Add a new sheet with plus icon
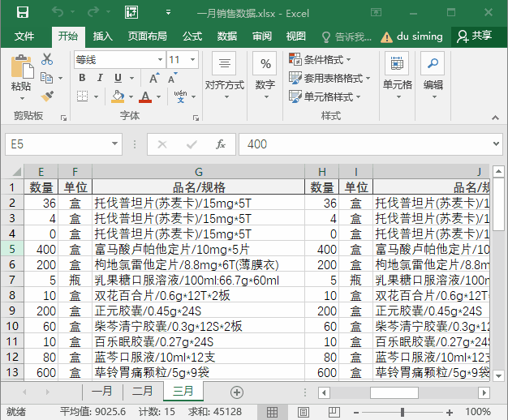This screenshot has width=508, height=420. point(237,392)
